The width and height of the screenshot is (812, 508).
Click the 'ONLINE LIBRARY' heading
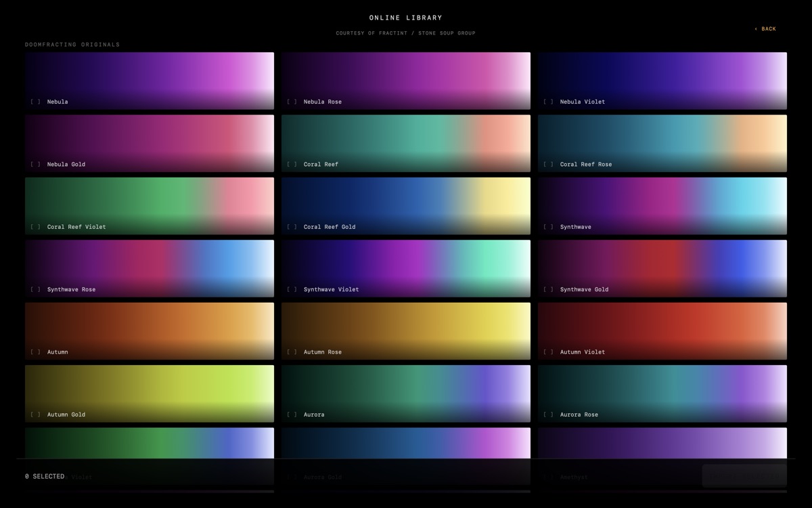click(406, 18)
